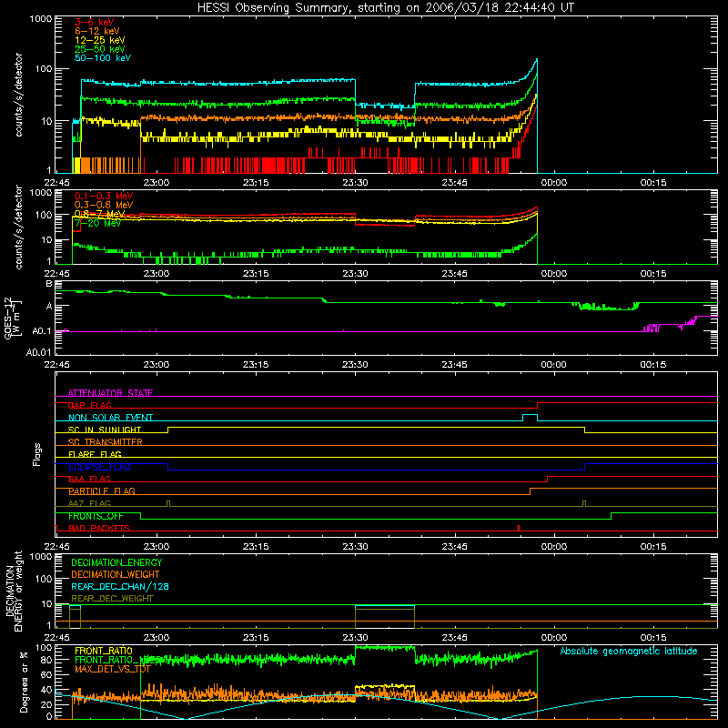This screenshot has width=728, height=728.
Task: Click the yellow 'FRONT_RATIO' legend label
Action: pos(104,651)
